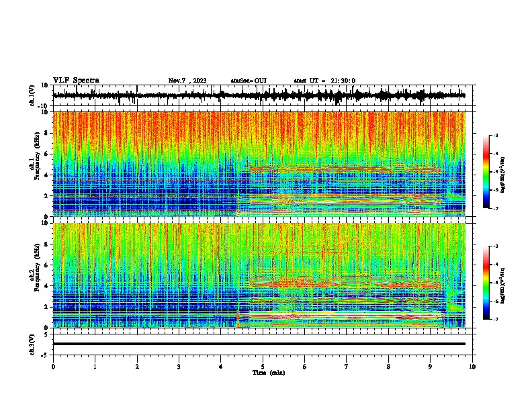
Task: Click the "4" kHz tick on ch.2 spectrogram
Action: (x=47, y=286)
